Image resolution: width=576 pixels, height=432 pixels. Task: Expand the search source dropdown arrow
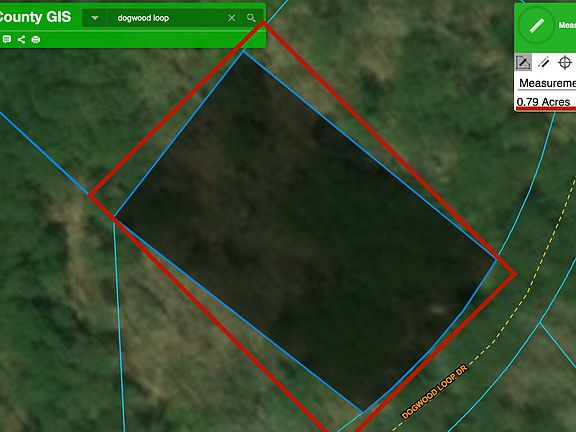tap(95, 18)
